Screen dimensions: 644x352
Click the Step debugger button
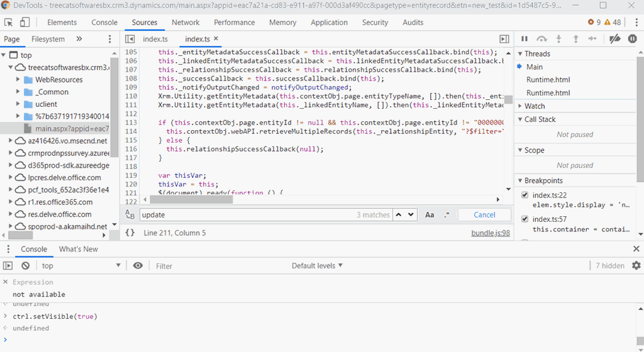(592, 38)
